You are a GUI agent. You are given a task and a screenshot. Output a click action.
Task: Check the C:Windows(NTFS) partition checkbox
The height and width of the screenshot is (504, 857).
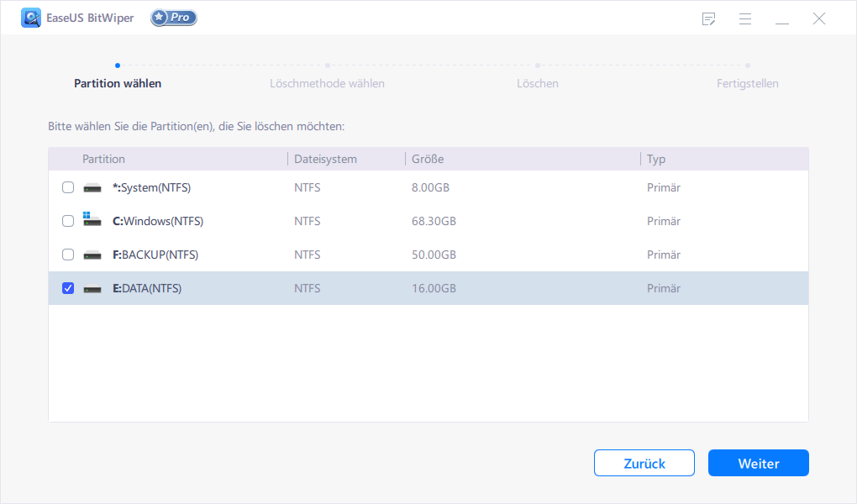pyautogui.click(x=68, y=221)
